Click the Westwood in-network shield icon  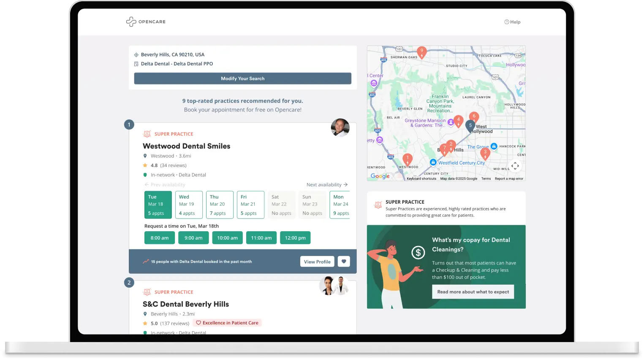tap(145, 175)
